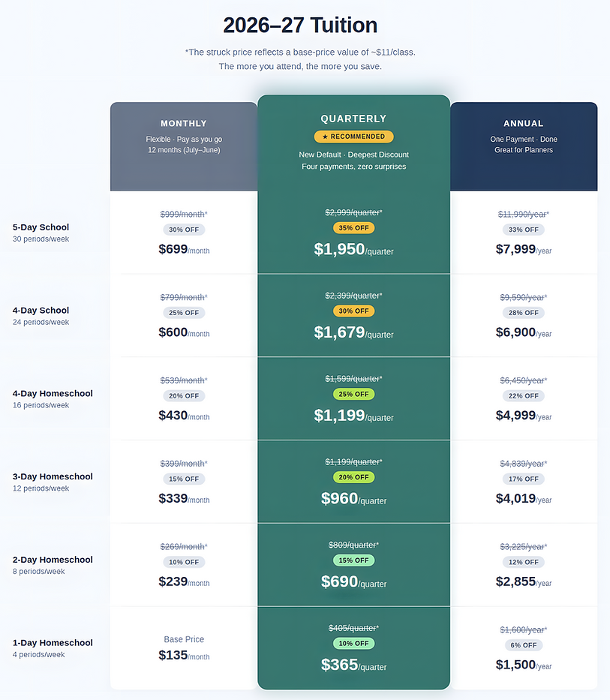The width and height of the screenshot is (610, 700).
Task: Click the 12% OFF annual badge for 2-Day Homeschool
Action: pyautogui.click(x=523, y=561)
